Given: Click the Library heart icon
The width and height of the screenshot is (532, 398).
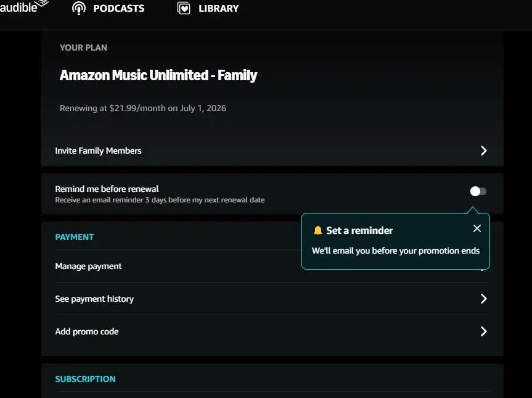Looking at the screenshot, I should click(x=184, y=8).
